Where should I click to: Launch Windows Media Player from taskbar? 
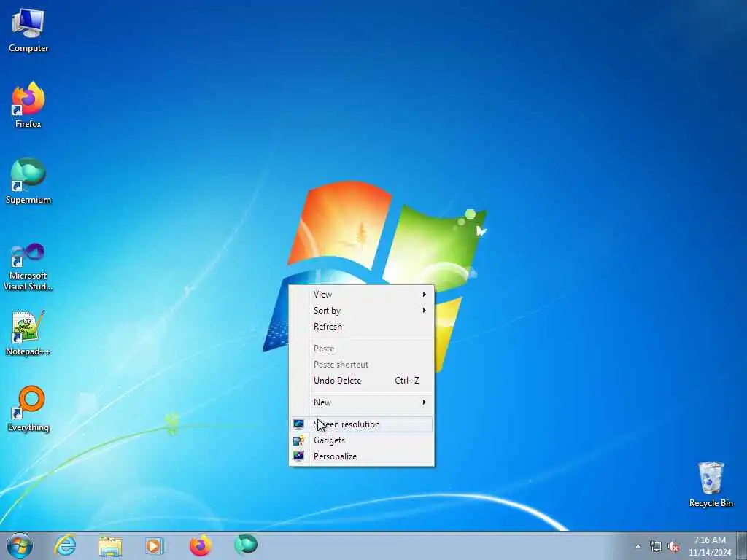tap(155, 545)
